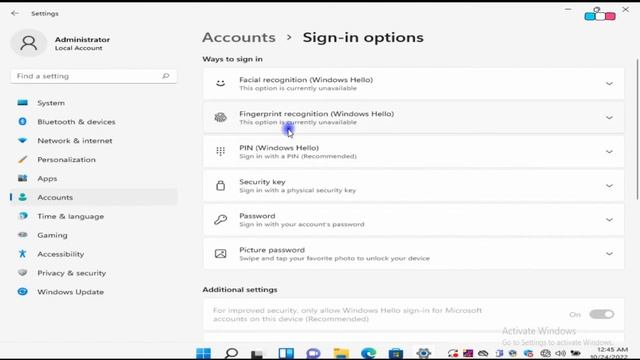Click the volume speaker tray icon
This screenshot has width=640, height=360.
tap(560, 353)
